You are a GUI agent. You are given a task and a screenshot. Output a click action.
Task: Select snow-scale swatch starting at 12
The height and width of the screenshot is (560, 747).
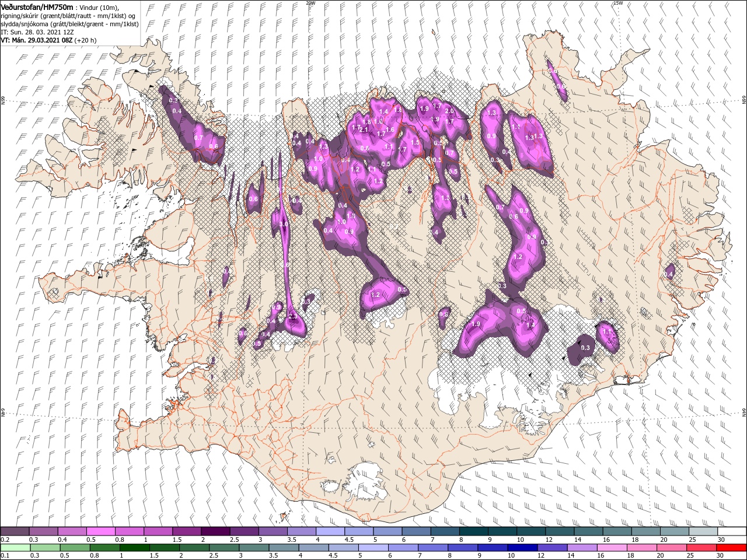tap(559, 531)
